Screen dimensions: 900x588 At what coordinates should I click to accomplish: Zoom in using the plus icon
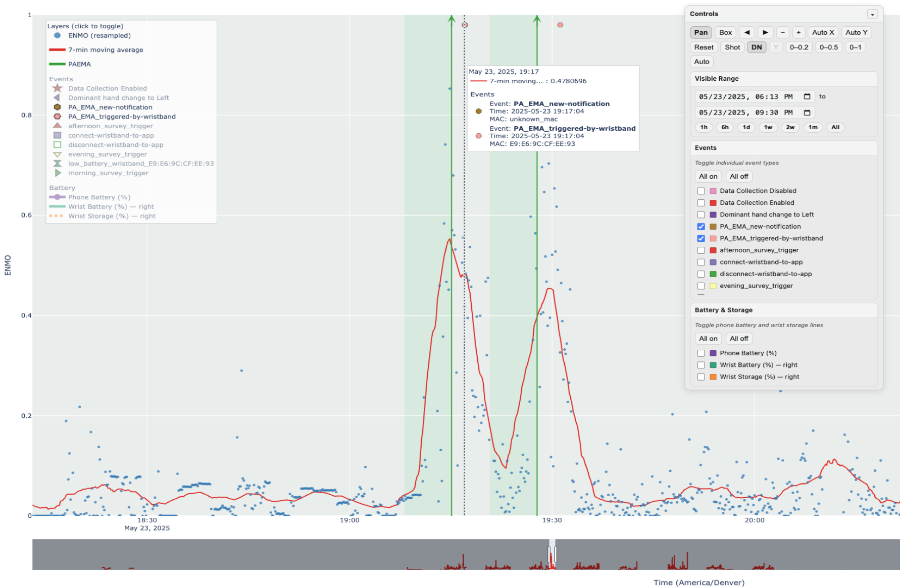pyautogui.click(x=798, y=32)
